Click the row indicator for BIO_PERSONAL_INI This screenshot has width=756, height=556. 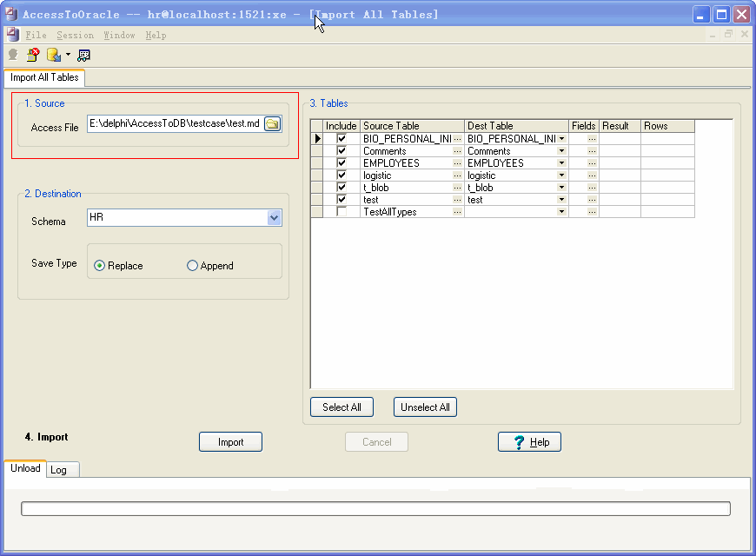click(317, 139)
